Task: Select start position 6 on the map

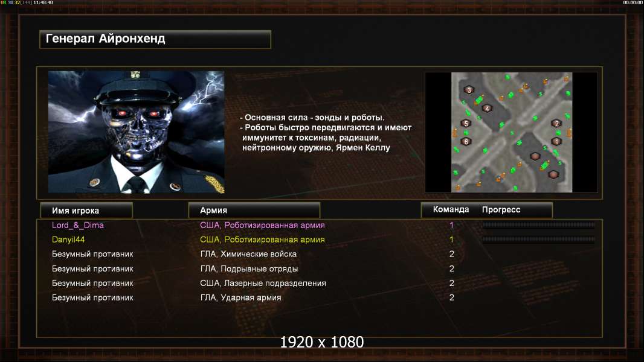Action: tap(466, 141)
